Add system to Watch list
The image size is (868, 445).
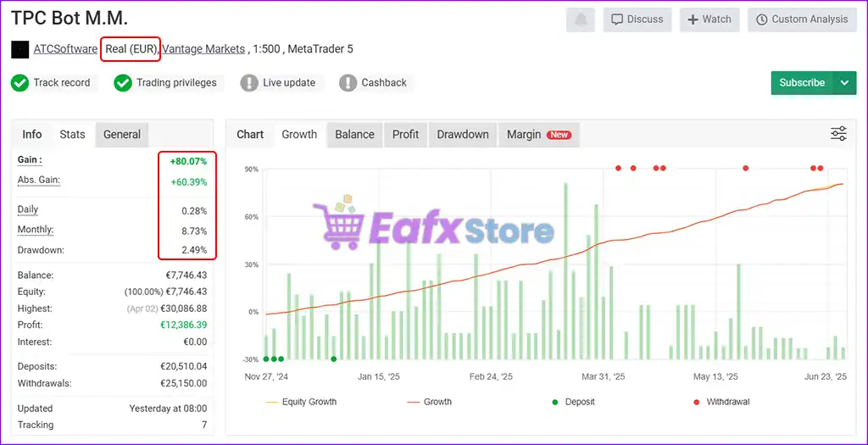(x=709, y=19)
